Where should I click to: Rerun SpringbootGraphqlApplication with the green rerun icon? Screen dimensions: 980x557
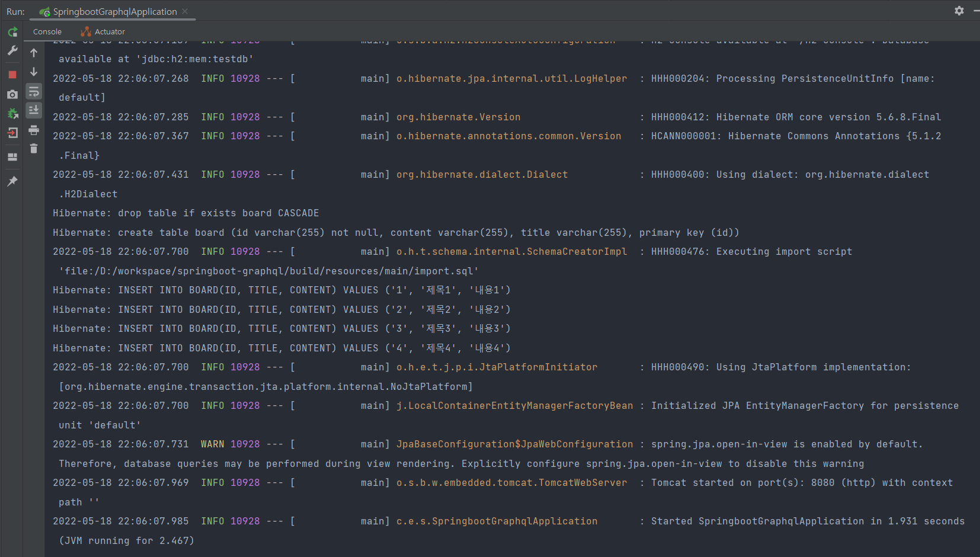[x=12, y=32]
